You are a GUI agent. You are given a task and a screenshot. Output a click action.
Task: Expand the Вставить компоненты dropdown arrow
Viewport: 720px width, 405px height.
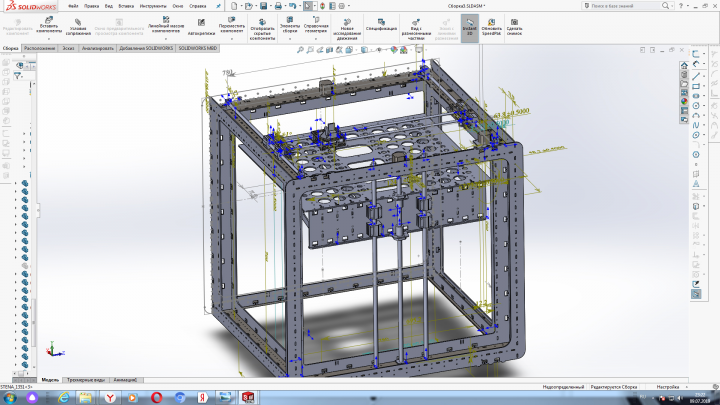pyautogui.click(x=49, y=39)
